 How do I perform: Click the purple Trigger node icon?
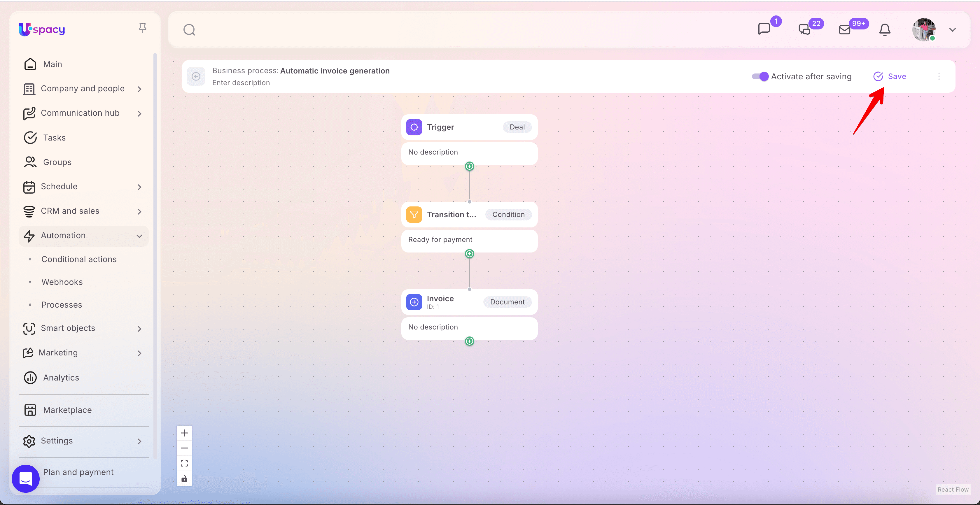point(414,127)
